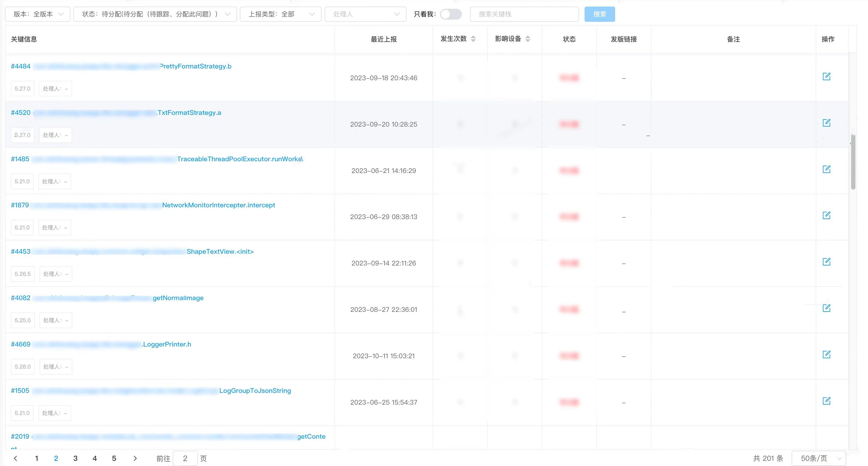868x466 pixels.
Task: Sort by 影响设备 column arrows
Action: 528,39
